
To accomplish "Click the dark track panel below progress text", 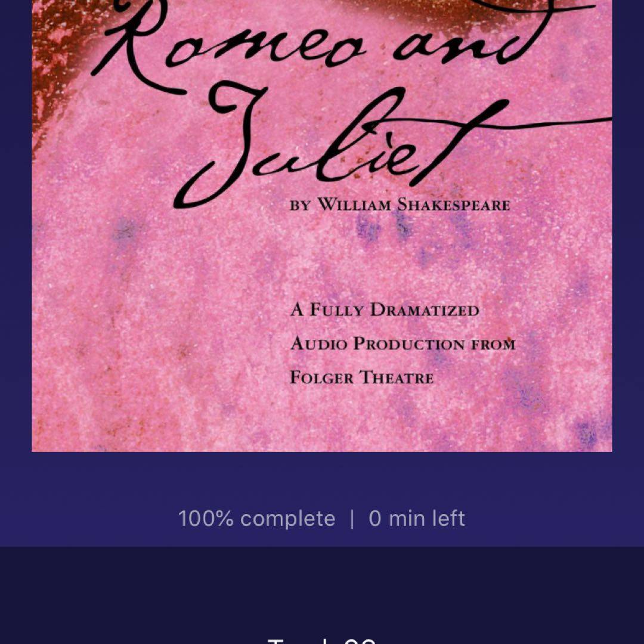I will [x=321, y=595].
